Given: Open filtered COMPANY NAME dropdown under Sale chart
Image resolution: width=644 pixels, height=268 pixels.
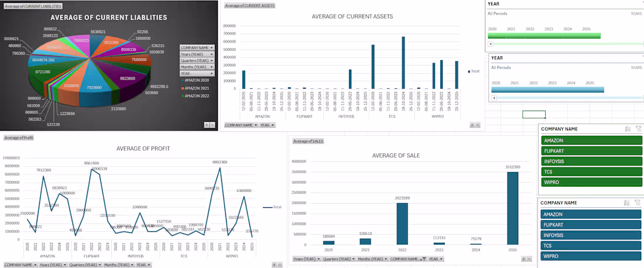Looking at the screenshot, I should [x=408, y=259].
